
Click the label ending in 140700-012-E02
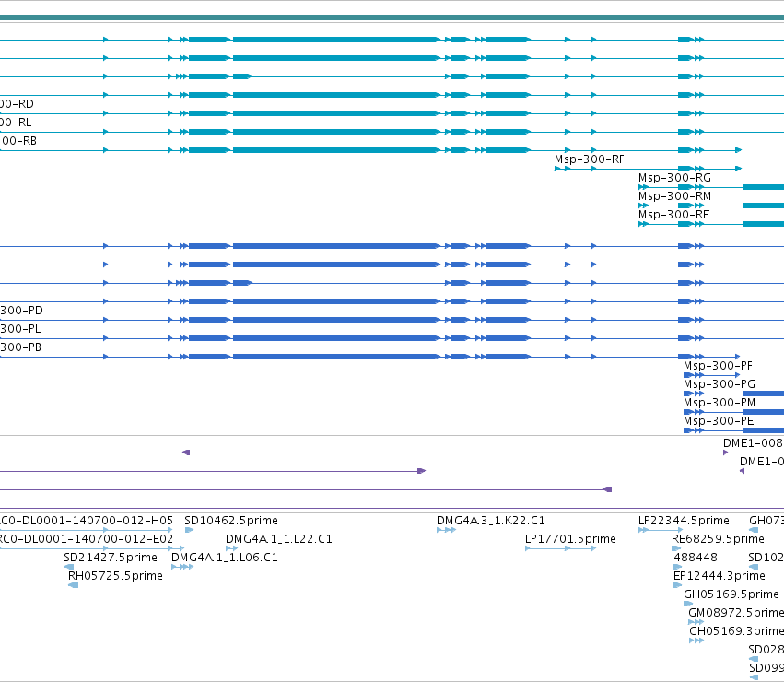(87, 539)
